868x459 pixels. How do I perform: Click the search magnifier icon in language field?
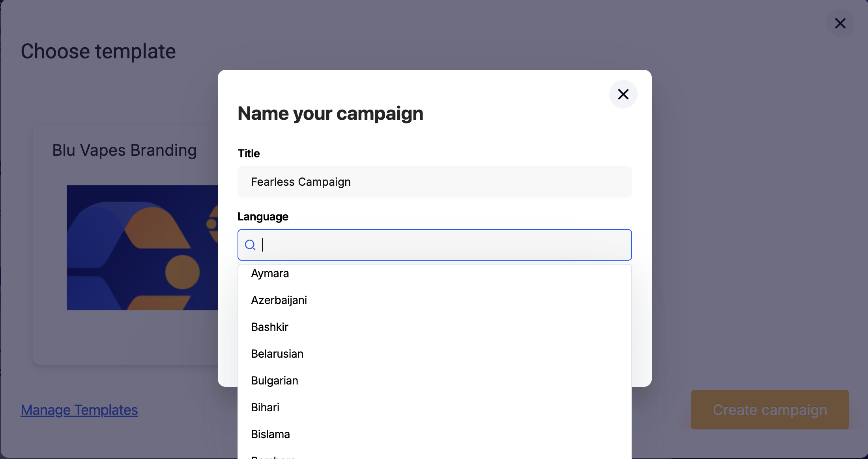point(250,244)
